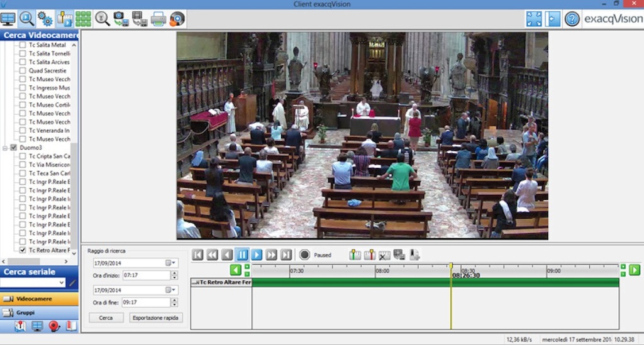Toggle the Duomo3 group checkbox
Screen dimensions: 644x345
pos(13,148)
